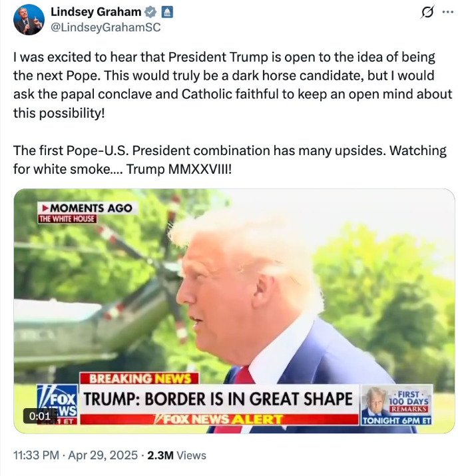Play the embedded Trump video

coord(234,311)
